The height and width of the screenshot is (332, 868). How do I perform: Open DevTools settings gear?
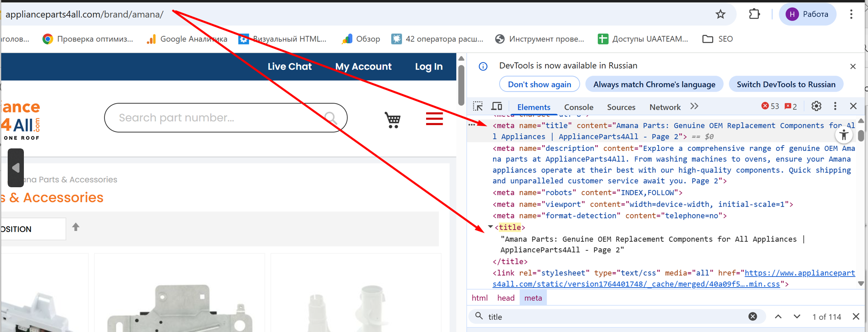pyautogui.click(x=816, y=106)
